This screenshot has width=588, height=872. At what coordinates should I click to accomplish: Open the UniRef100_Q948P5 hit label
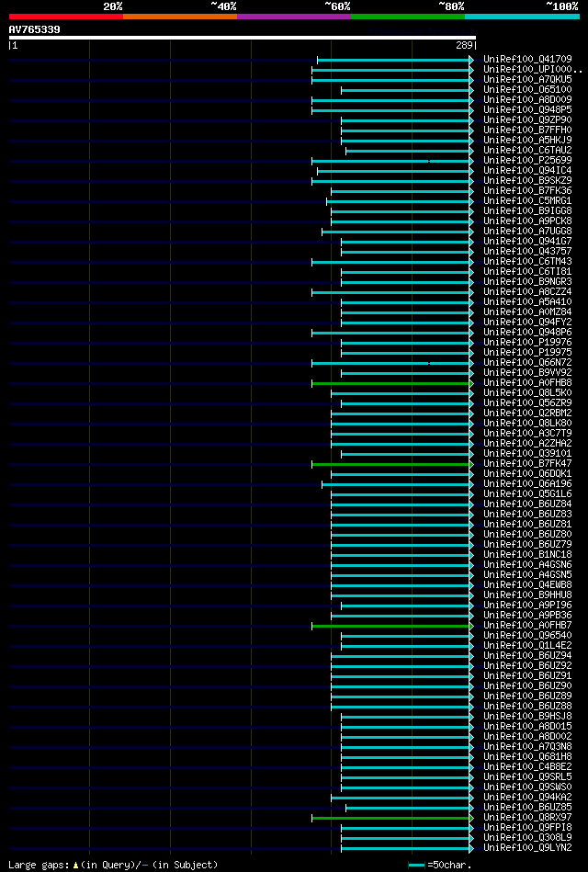527,109
